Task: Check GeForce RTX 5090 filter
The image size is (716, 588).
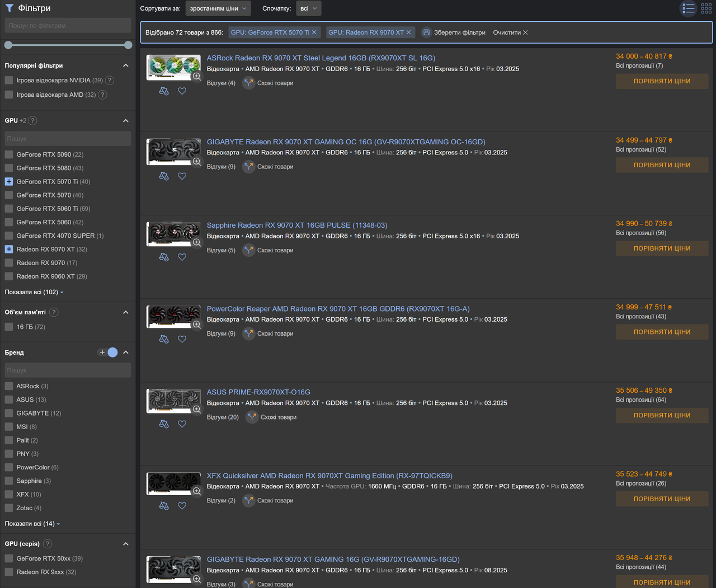Action: pyautogui.click(x=9, y=154)
